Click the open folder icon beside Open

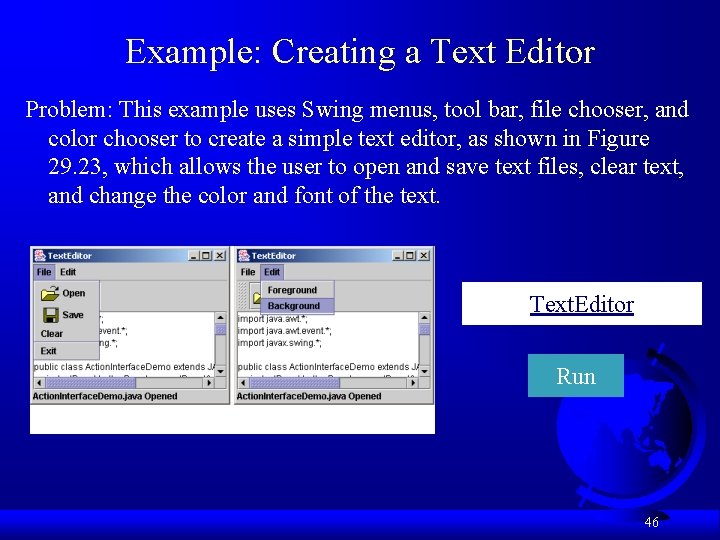50,293
